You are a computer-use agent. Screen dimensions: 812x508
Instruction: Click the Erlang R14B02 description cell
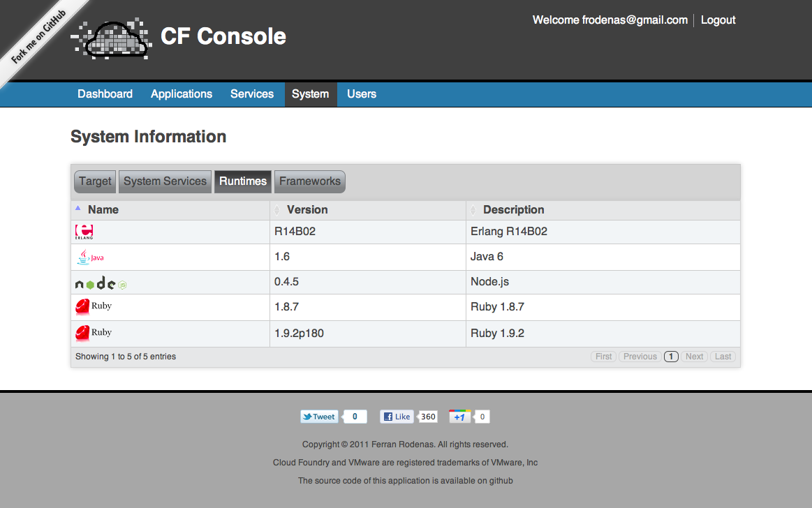pos(603,232)
